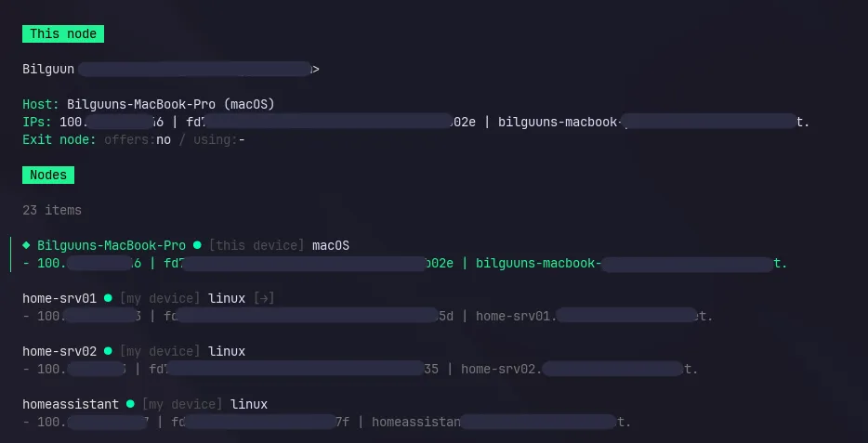The image size is (868, 443).
Task: Select the home-srv02 node
Action: pyautogui.click(x=59, y=351)
